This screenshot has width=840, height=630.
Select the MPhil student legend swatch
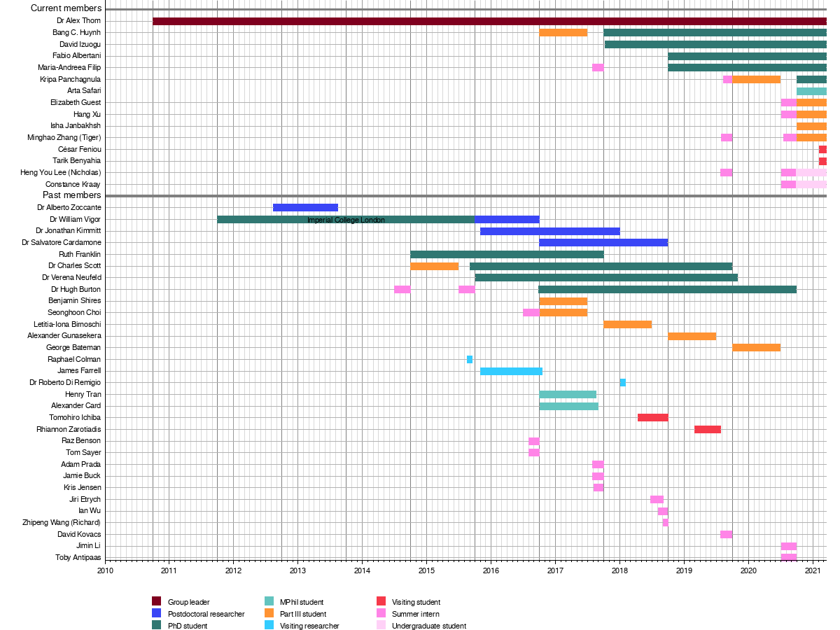(269, 601)
